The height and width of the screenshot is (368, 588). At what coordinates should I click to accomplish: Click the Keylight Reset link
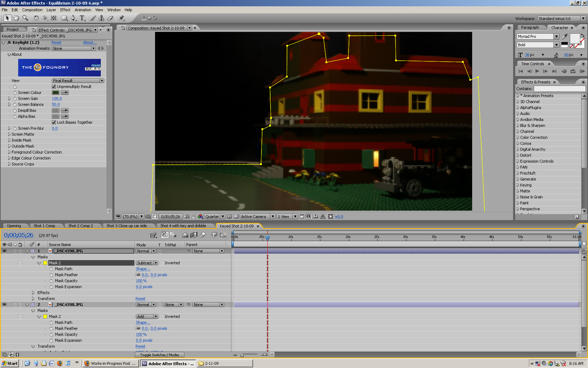click(56, 42)
